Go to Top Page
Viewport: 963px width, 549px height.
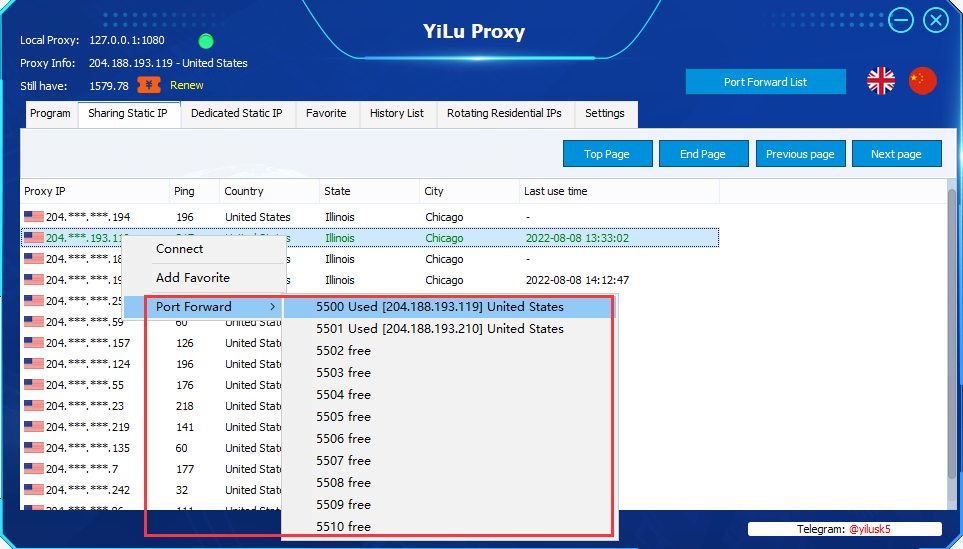(607, 154)
